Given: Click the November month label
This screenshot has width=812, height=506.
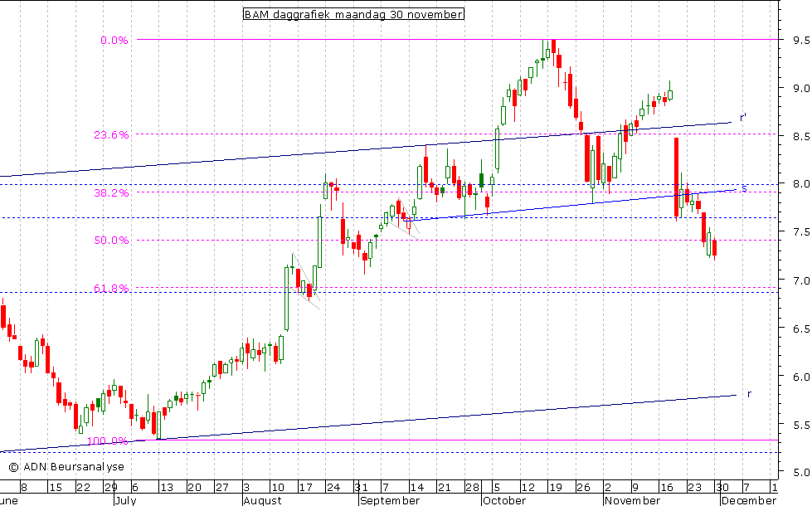Looking at the screenshot, I should point(632,500).
